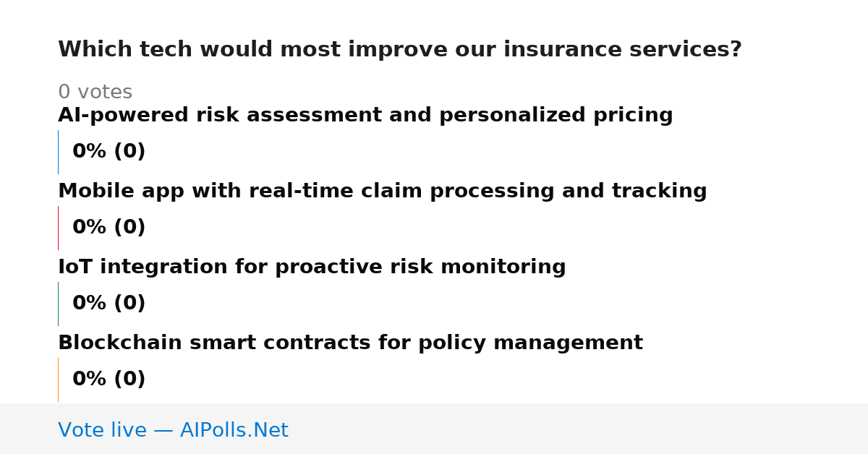This screenshot has width=868, height=454.
Task: Click the (0) vote count for IoT integration
Action: [129, 304]
